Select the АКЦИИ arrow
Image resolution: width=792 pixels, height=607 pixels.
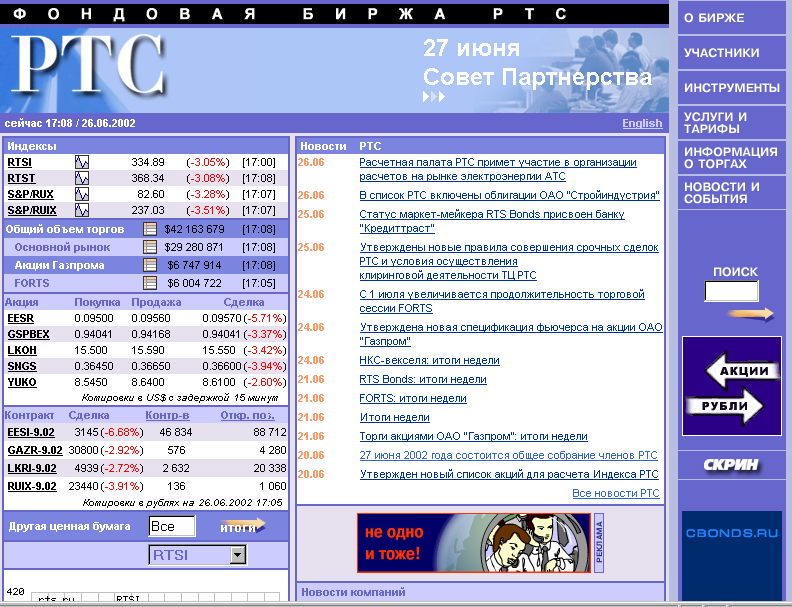[x=743, y=371]
